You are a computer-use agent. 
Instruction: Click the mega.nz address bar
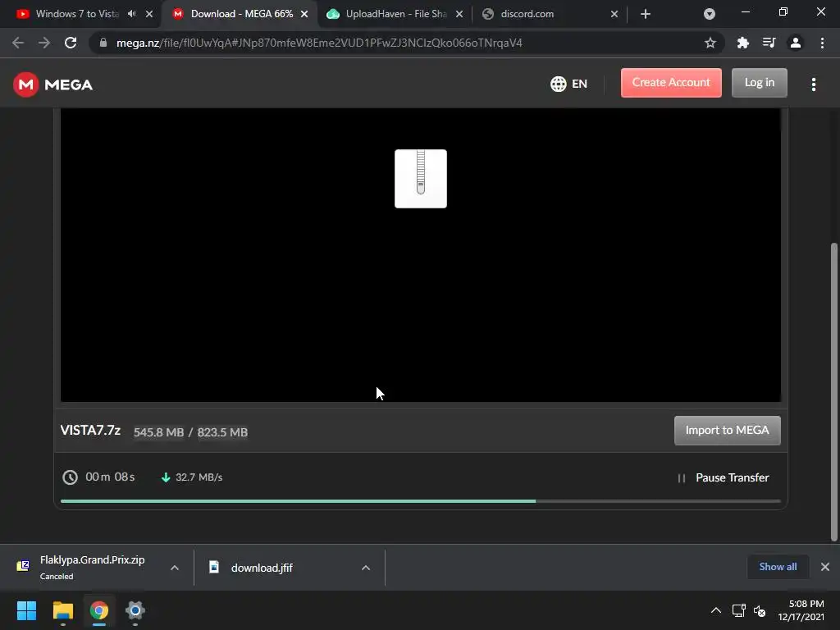click(407, 43)
